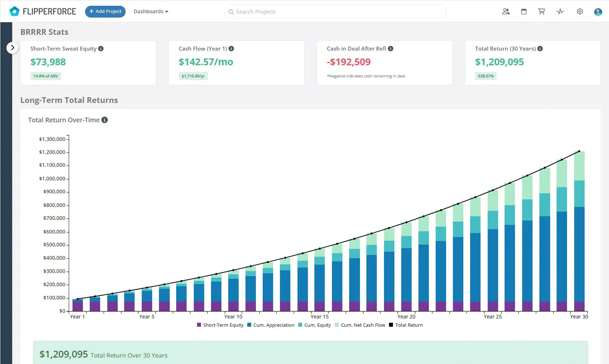Expand the collapsed sidebar with arrow
The width and height of the screenshot is (609, 364).
(x=12, y=47)
